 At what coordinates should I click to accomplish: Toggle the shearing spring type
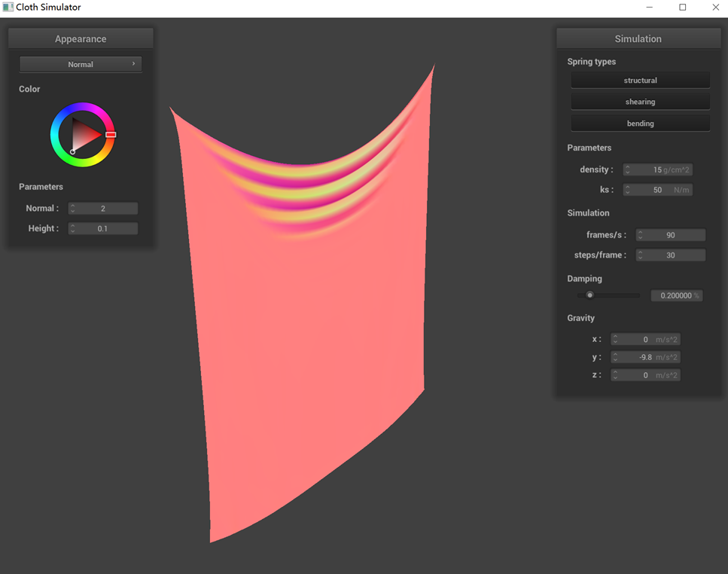[x=640, y=102]
